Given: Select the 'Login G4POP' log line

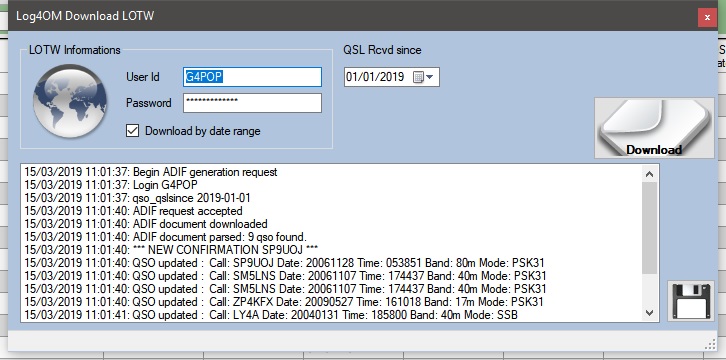Looking at the screenshot, I should (x=111, y=185).
